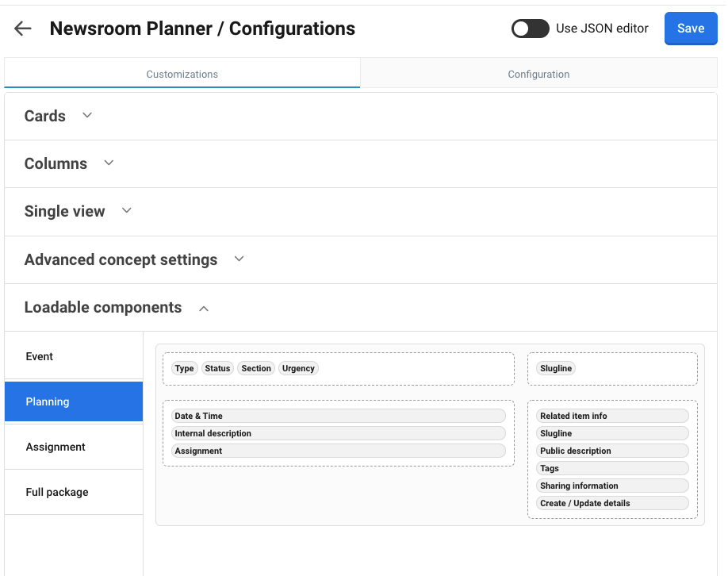728x576 pixels.
Task: Click the back arrow icon
Action: pyautogui.click(x=22, y=29)
